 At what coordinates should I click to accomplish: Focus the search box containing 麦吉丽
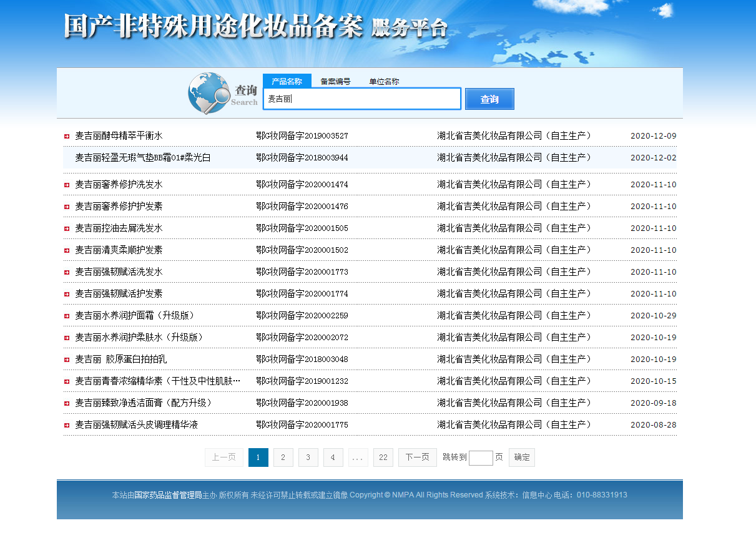coord(362,99)
